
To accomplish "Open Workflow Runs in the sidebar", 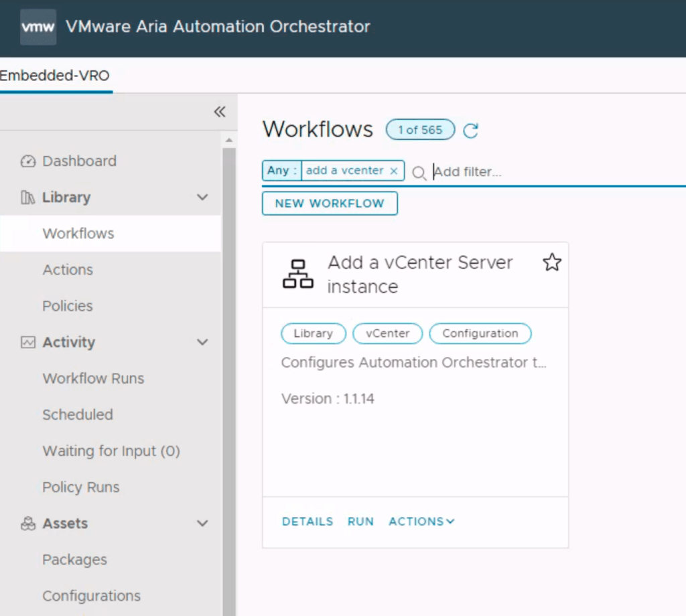I will 93,378.
